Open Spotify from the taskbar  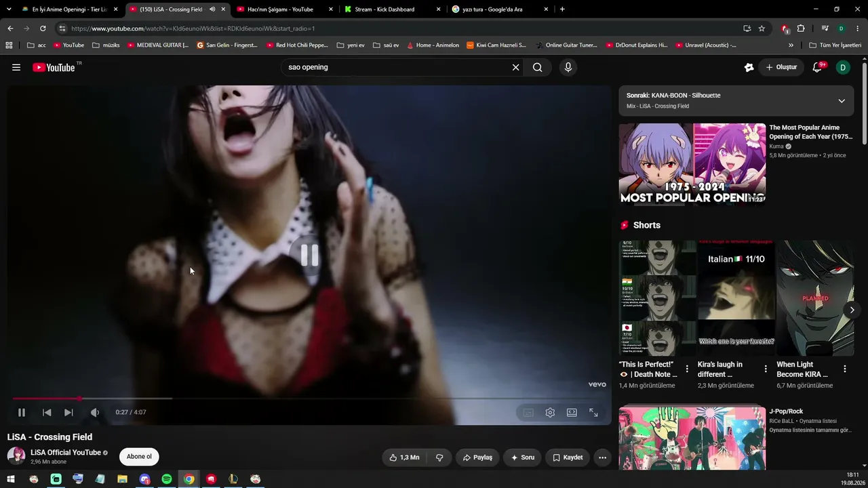tap(167, 479)
